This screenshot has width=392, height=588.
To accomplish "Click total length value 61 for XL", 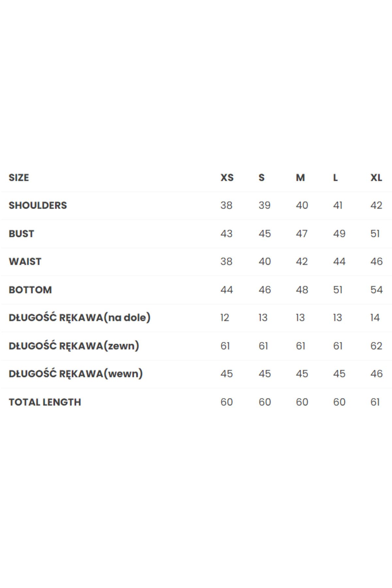I will point(375,402).
